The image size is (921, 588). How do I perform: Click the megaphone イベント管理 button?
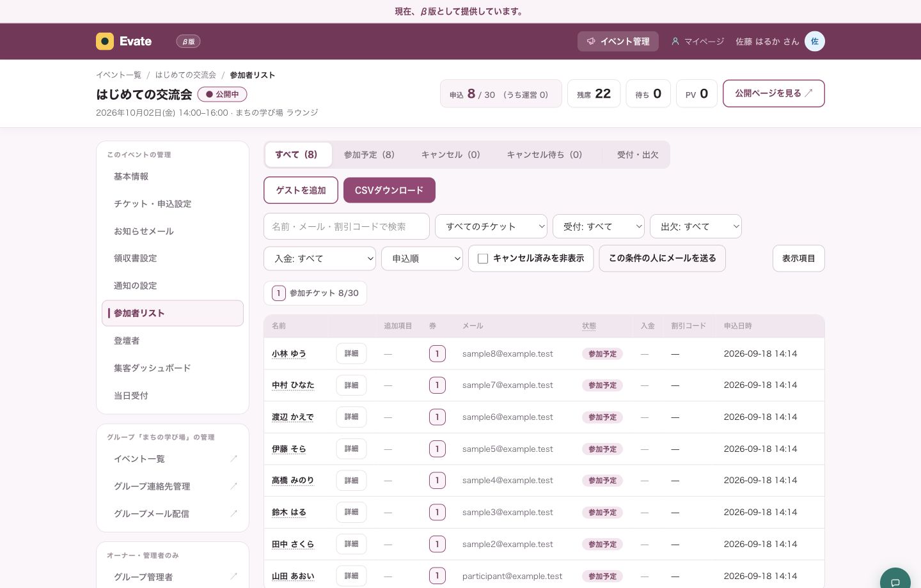[618, 41]
